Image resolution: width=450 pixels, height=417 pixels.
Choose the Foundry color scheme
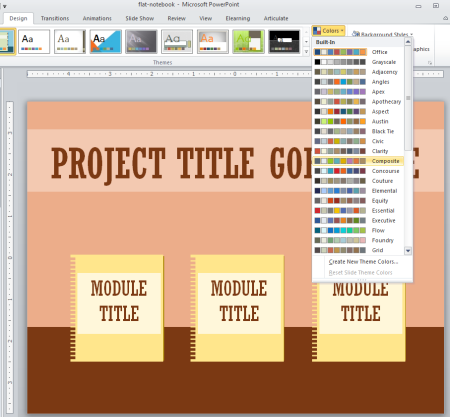click(359, 240)
